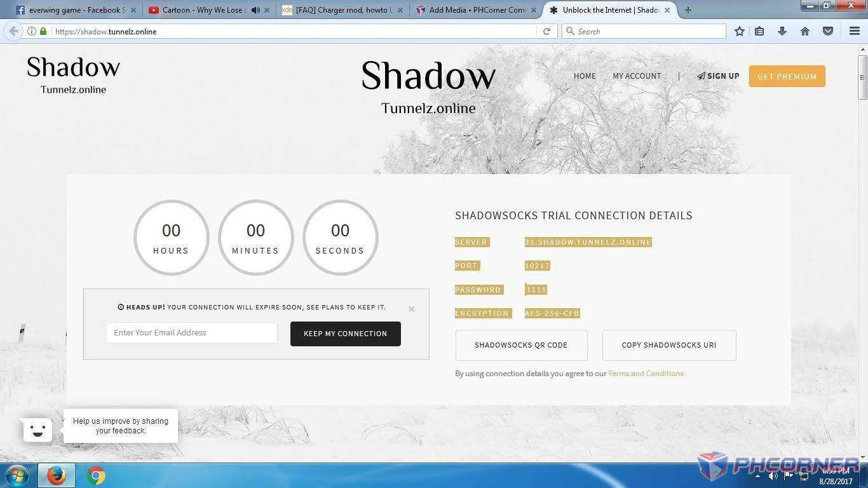Switch to Add Media PHCorner tab
Viewport: 868px width, 488px height.
click(477, 10)
